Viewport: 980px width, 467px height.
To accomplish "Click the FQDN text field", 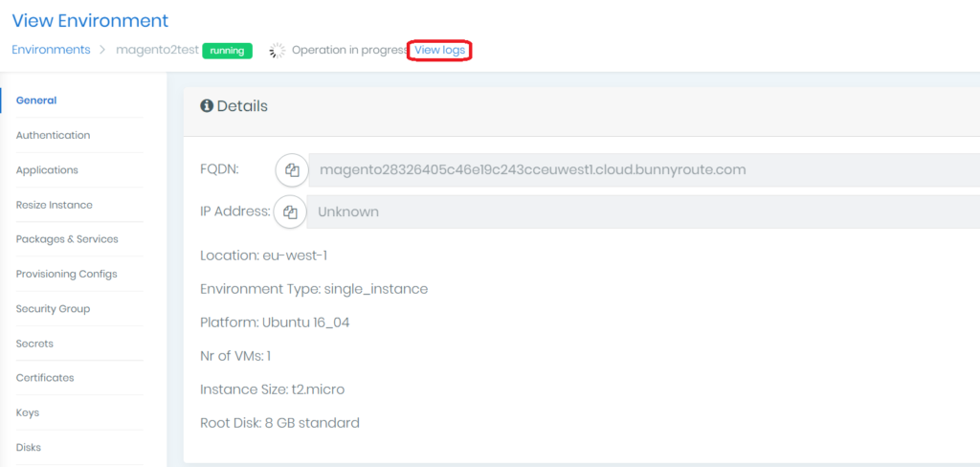I will click(643, 170).
